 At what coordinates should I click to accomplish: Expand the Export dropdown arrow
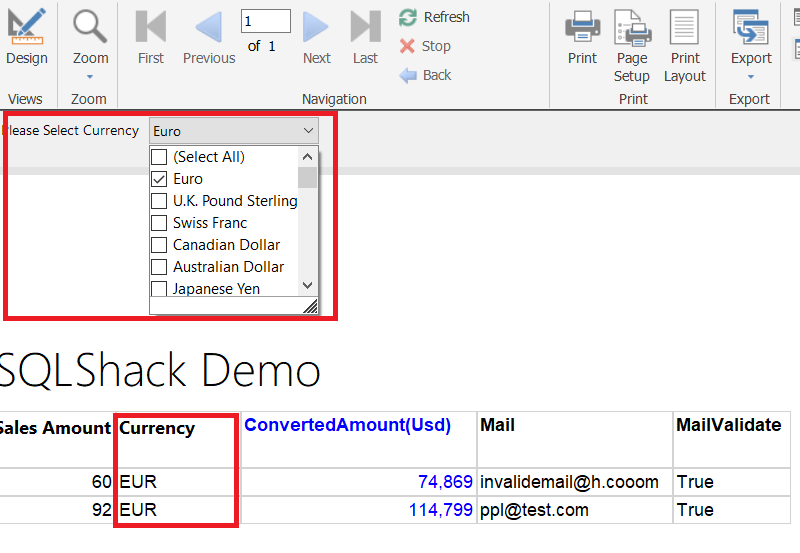[751, 77]
